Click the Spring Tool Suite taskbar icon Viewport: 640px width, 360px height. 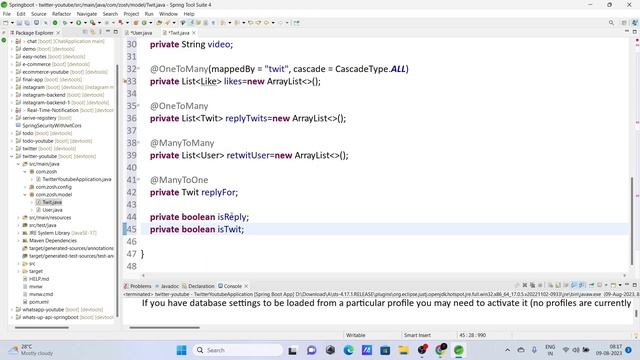(x=459, y=350)
